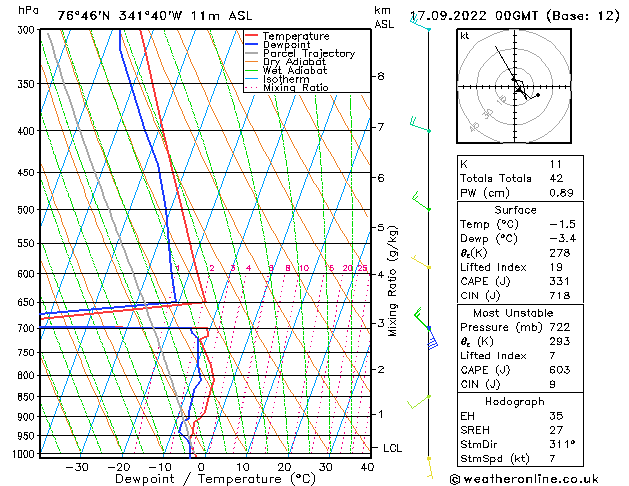Image resolution: width=629 pixels, height=486 pixels.
Task: Click the 'Surface' section header
Action: 515,210
